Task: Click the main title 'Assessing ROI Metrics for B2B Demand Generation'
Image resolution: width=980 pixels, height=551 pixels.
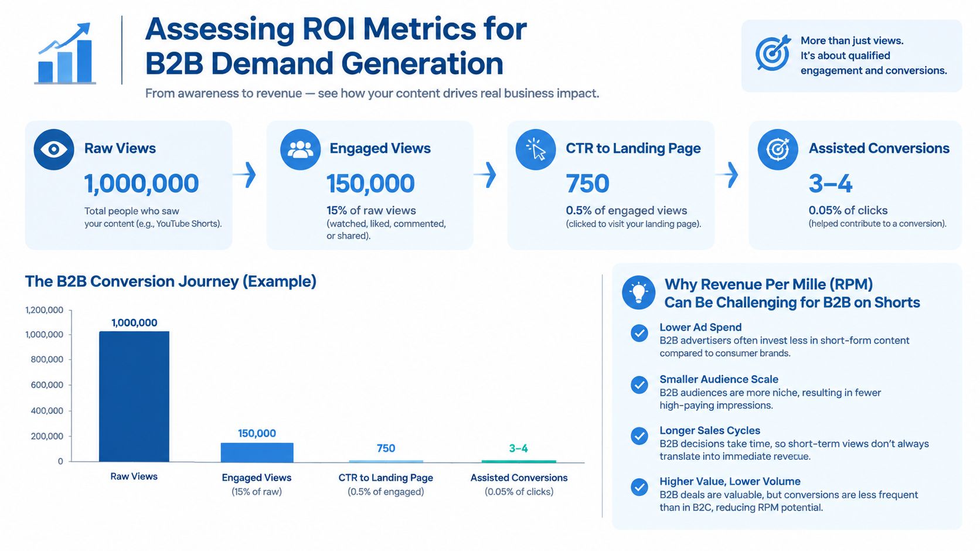Action: pyautogui.click(x=336, y=46)
